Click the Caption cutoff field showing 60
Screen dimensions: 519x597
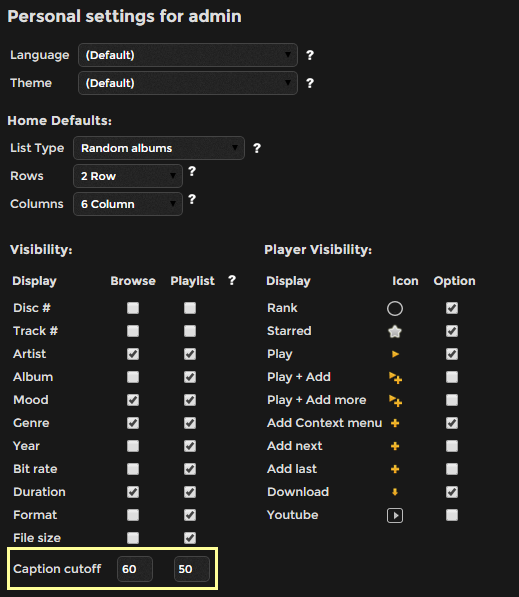(x=135, y=569)
